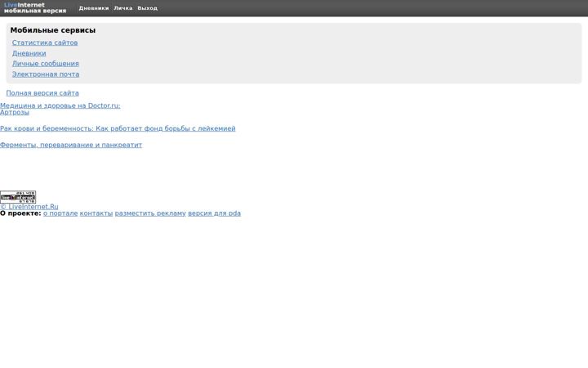This screenshot has height=368, width=588.
Task: Open Дневники link under Мобильные сервисы
Action: [x=29, y=53]
